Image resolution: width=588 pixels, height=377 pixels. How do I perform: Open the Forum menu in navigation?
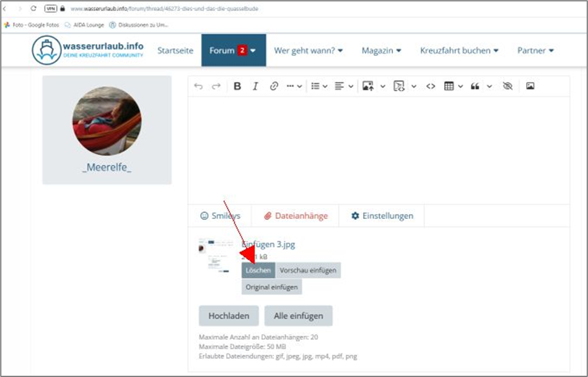(233, 50)
